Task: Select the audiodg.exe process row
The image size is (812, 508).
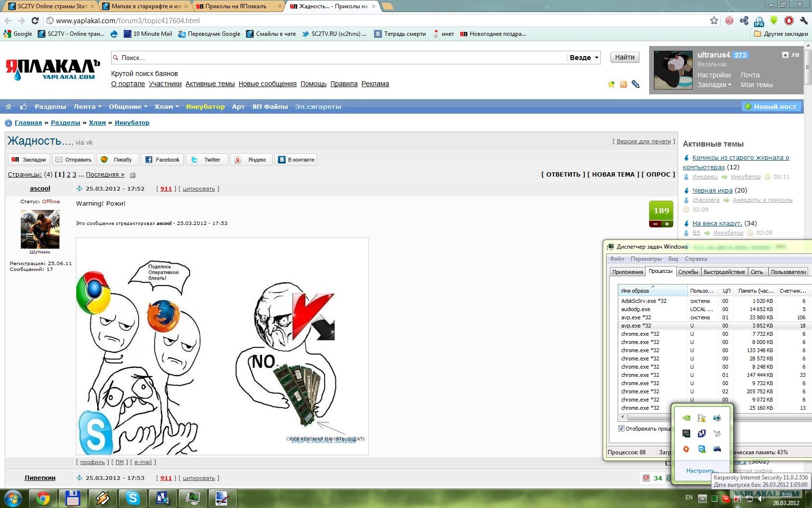Action: [x=713, y=309]
